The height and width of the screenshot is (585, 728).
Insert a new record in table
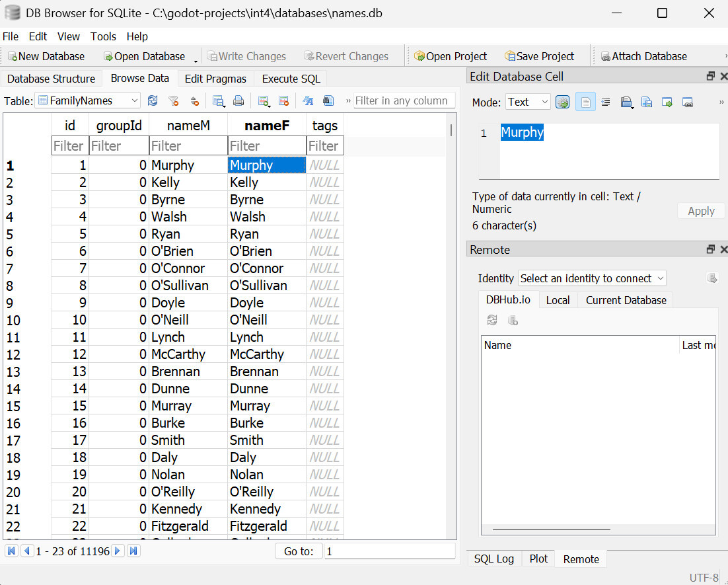click(264, 100)
